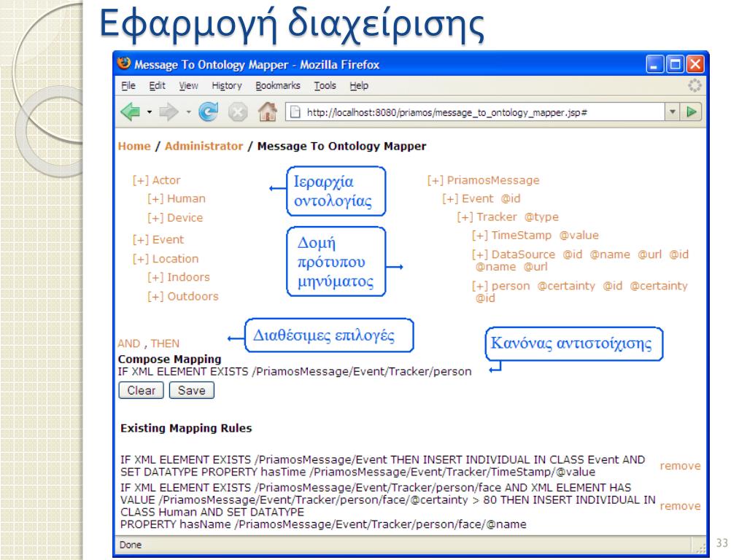Open the File menu
Screen dimensions: 747x560
(128, 86)
